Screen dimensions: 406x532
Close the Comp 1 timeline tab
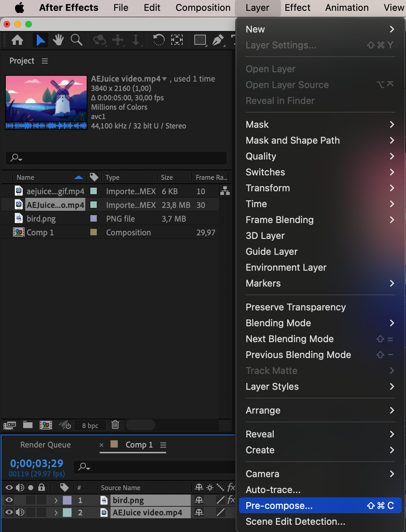coord(101,445)
